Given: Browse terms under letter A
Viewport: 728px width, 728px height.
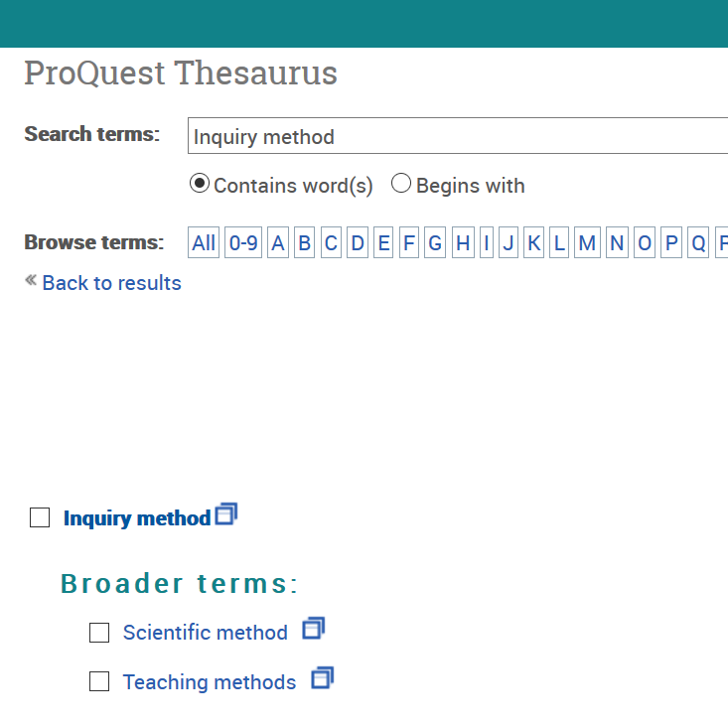Looking at the screenshot, I should click(278, 242).
